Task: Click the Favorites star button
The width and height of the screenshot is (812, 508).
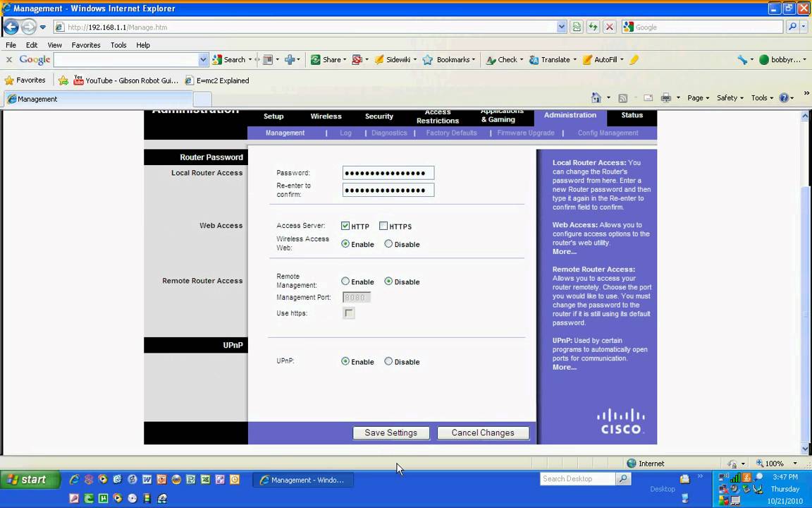Action: (25, 80)
